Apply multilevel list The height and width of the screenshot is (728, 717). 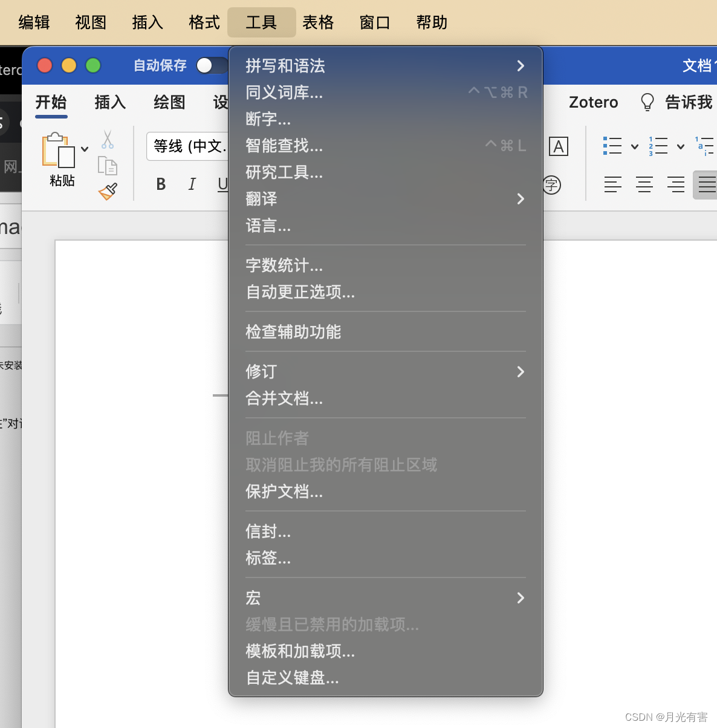click(704, 146)
